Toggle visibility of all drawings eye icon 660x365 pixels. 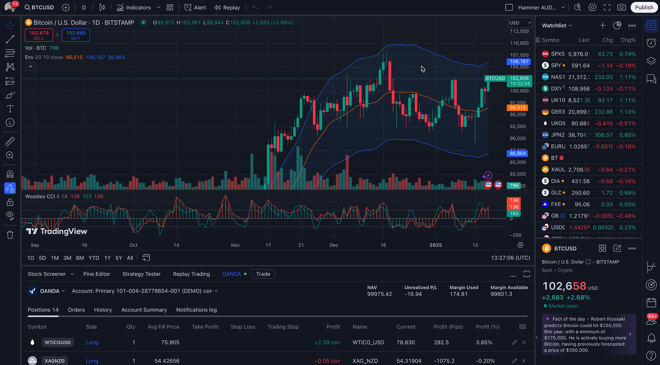point(10,216)
